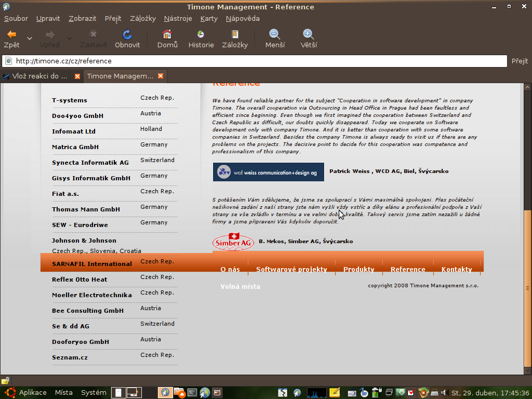
Task: Open the 'Produkty' navigation link
Action: (358, 269)
